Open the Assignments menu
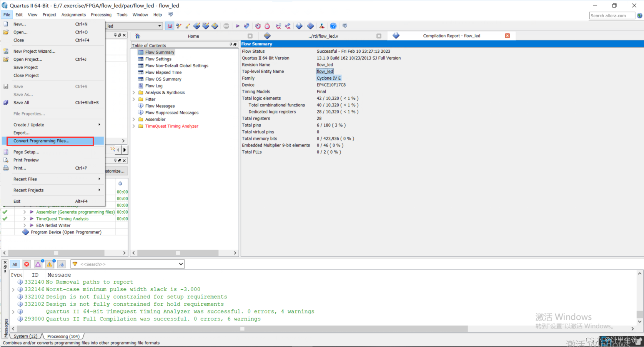644x347 pixels. pyautogui.click(x=73, y=15)
